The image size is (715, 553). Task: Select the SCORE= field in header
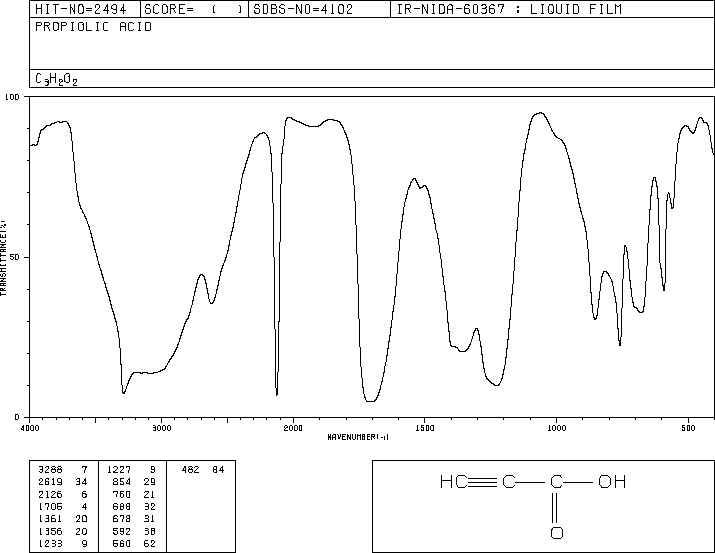tap(194, 9)
